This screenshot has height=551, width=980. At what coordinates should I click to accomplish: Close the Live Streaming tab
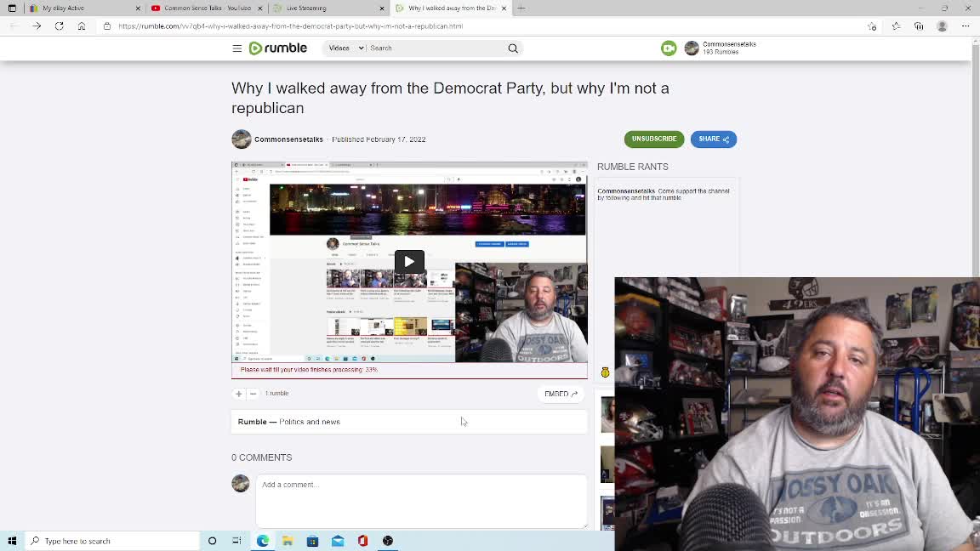tap(382, 9)
